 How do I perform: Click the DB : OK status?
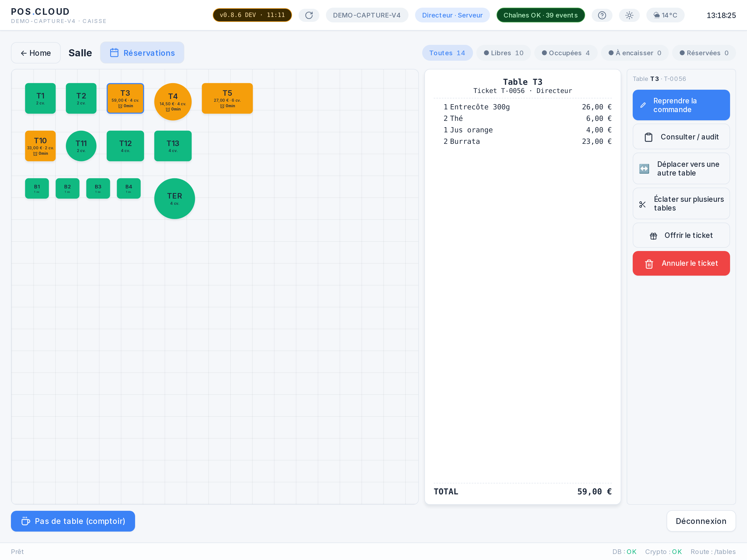[624, 552]
